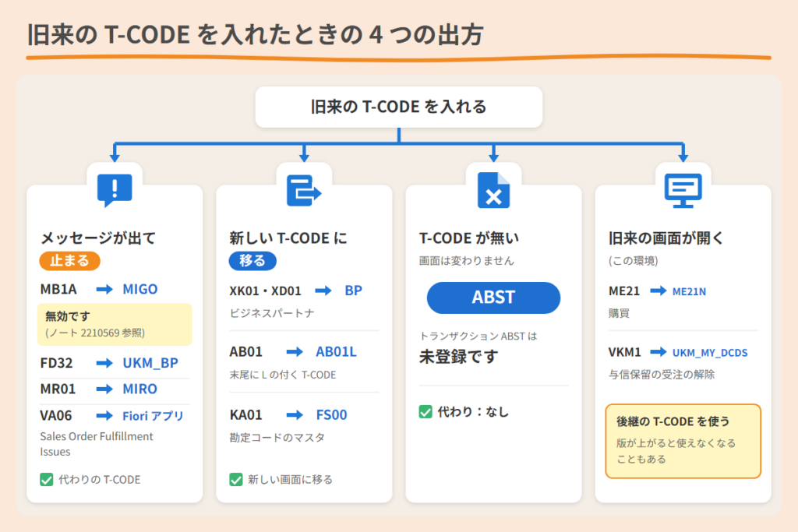This screenshot has width=798, height=532.
Task: Click the orange 止まる badge
Action: [x=69, y=261]
